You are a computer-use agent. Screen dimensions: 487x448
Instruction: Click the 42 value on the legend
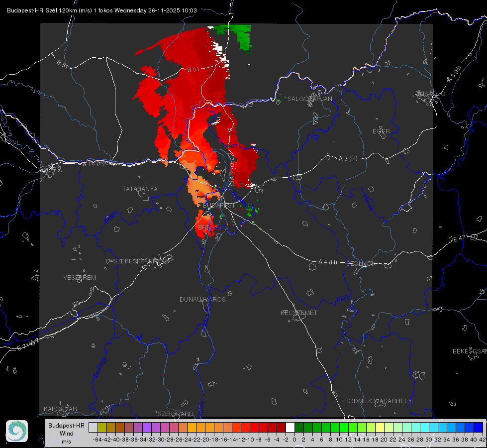tap(482, 440)
